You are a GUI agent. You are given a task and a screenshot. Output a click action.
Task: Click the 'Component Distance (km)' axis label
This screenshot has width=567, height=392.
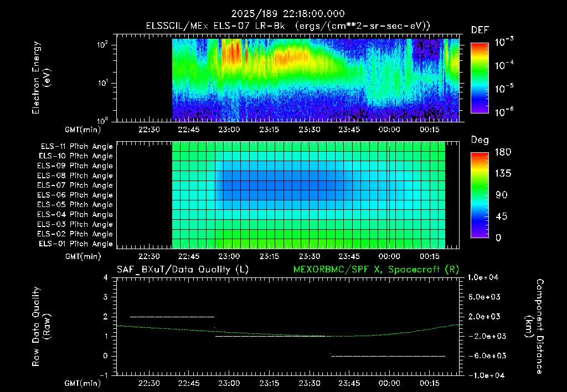pyautogui.click(x=534, y=327)
